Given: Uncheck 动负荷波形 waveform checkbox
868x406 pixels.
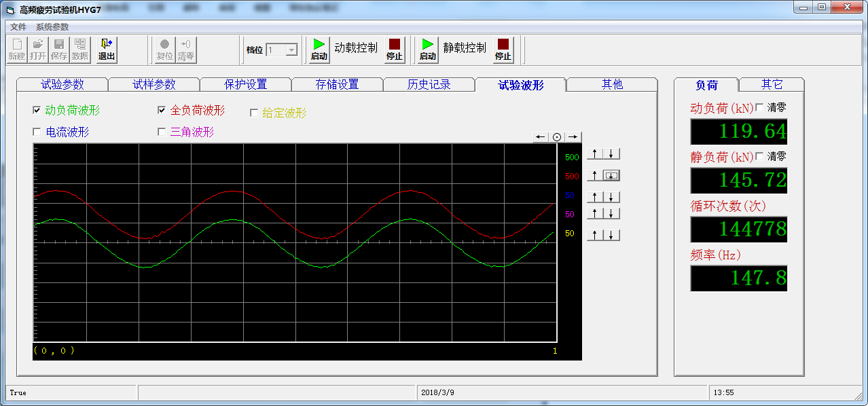Looking at the screenshot, I should (x=37, y=110).
